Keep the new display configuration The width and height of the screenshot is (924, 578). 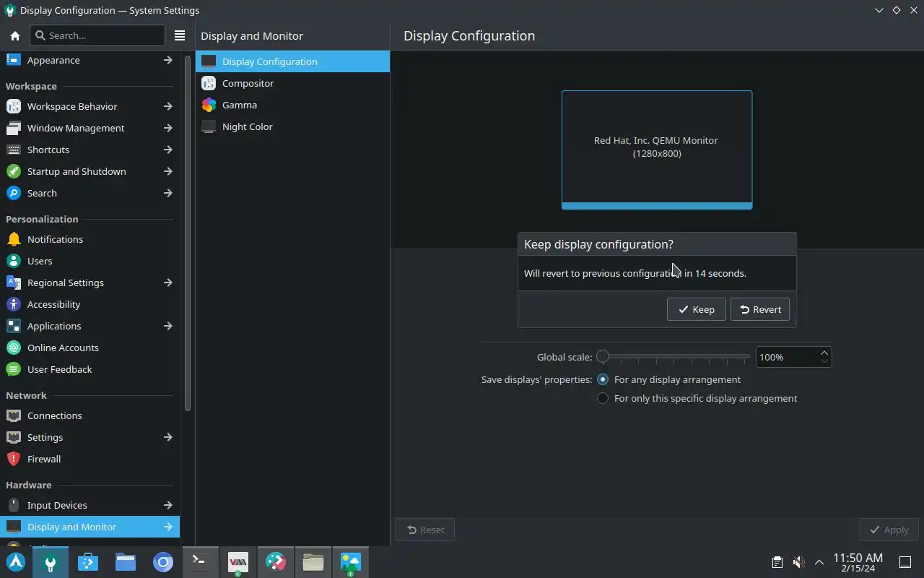point(697,309)
